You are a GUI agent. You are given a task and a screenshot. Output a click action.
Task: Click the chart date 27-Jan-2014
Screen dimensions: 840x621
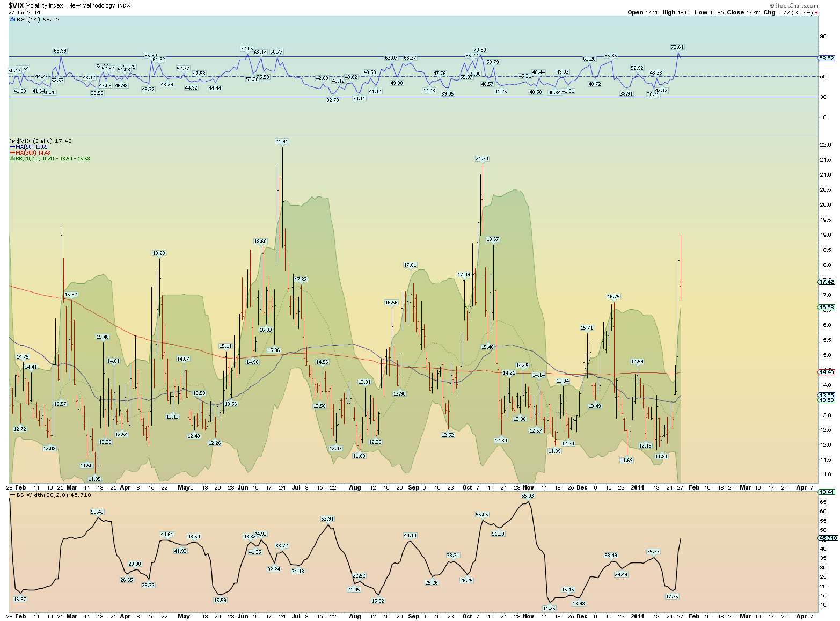tap(24, 12)
